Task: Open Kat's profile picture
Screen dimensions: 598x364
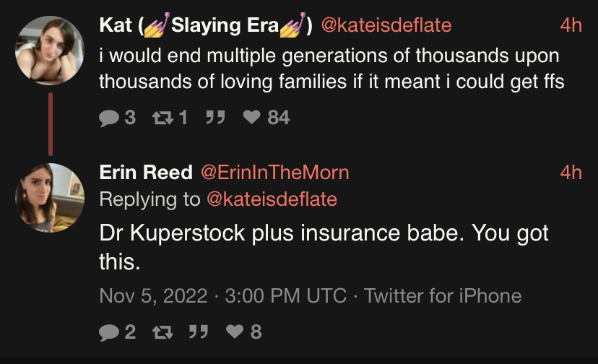Action: (51, 48)
